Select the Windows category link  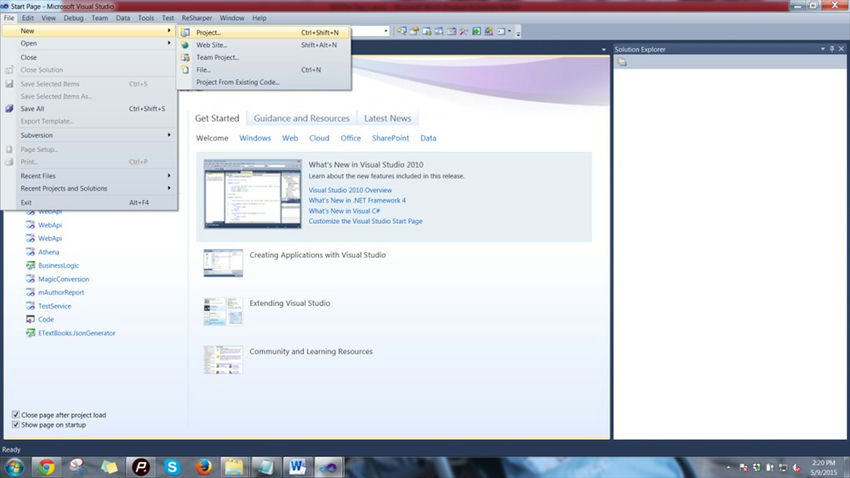255,138
